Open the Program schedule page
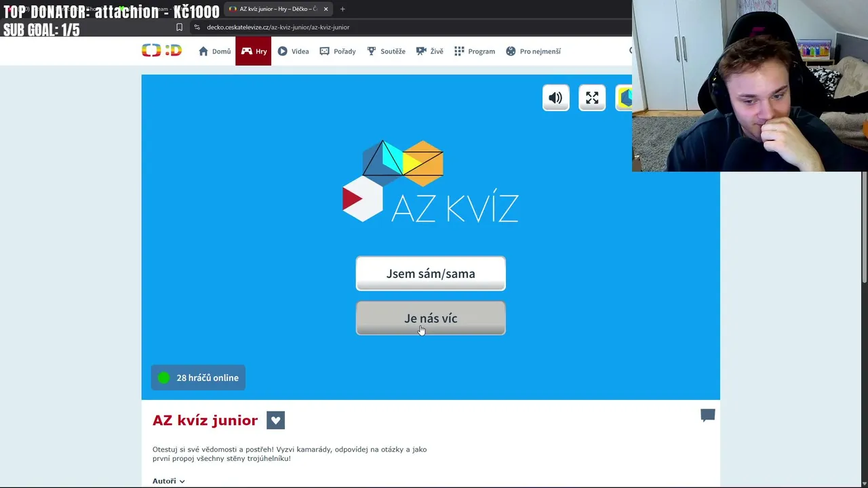 [475, 51]
